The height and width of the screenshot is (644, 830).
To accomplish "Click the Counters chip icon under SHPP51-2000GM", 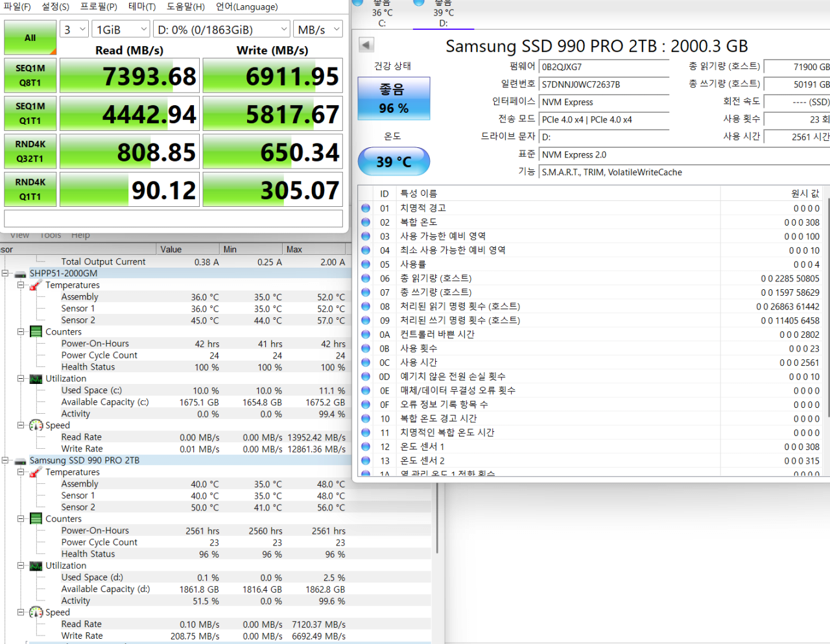I will (x=36, y=332).
